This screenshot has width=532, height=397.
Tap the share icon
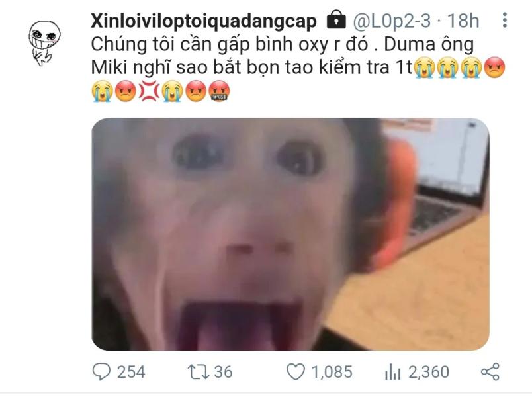pos(490,372)
